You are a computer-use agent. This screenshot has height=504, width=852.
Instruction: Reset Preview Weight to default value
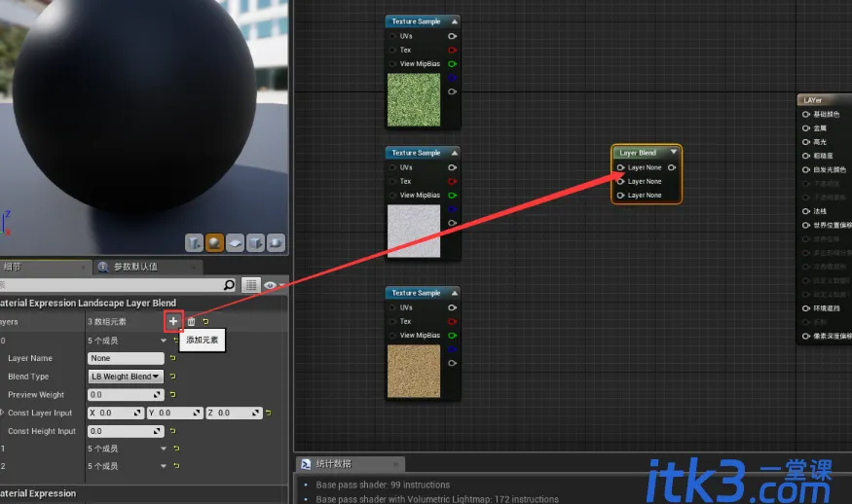[172, 394]
